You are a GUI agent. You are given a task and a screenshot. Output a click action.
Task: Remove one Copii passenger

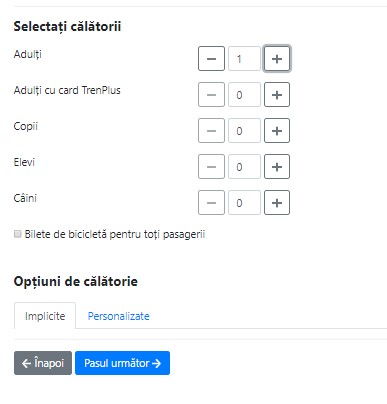[211, 131]
